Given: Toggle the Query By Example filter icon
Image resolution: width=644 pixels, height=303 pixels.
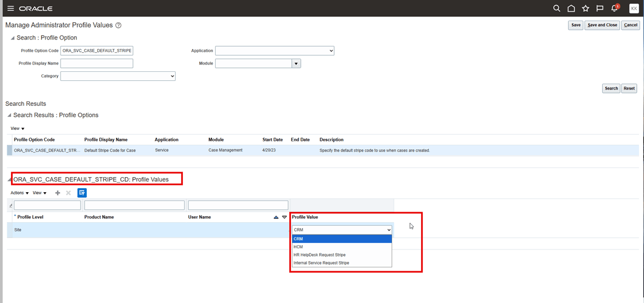Looking at the screenshot, I should tap(82, 192).
